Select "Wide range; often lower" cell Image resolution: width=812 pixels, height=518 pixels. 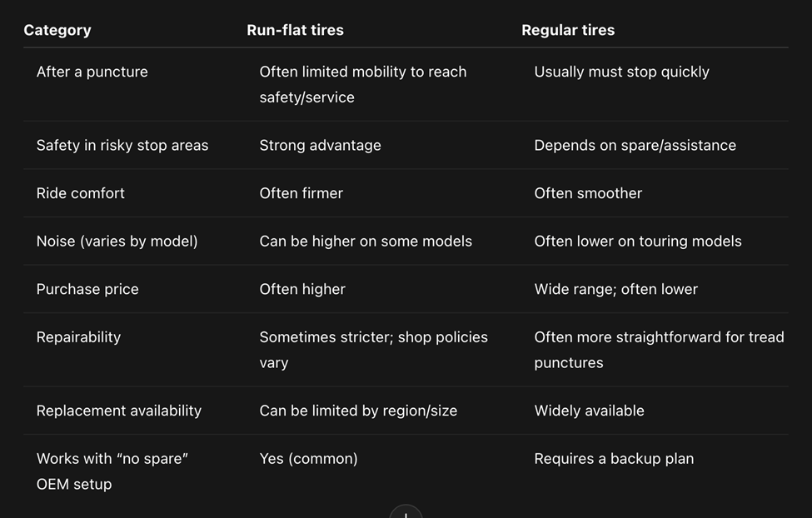click(x=615, y=289)
